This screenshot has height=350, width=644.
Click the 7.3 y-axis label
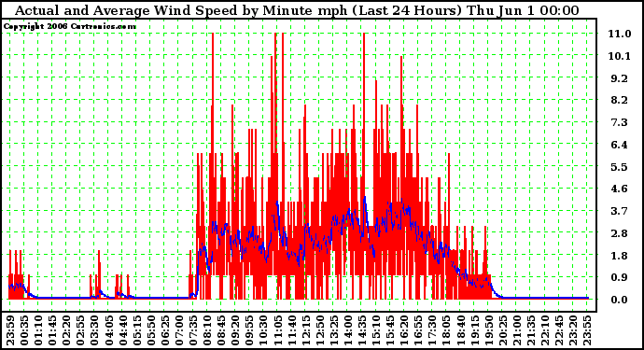[620, 122]
